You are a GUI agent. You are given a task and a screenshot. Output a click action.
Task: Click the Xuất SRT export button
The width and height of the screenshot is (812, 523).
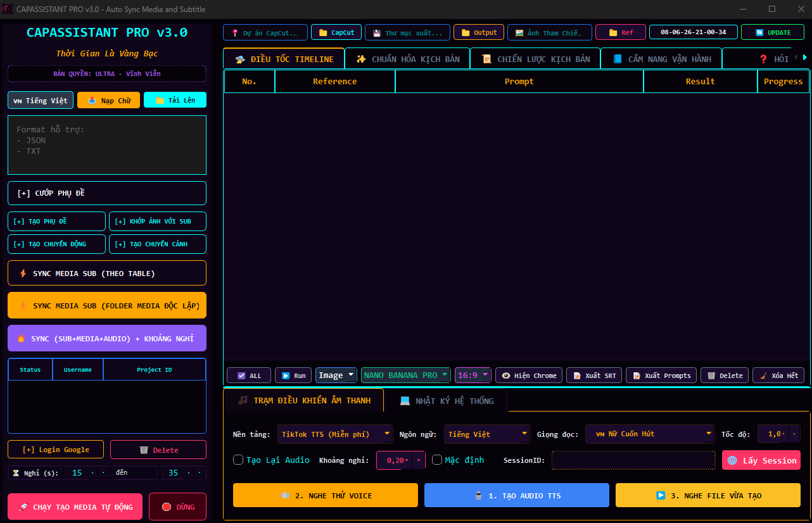594,375
